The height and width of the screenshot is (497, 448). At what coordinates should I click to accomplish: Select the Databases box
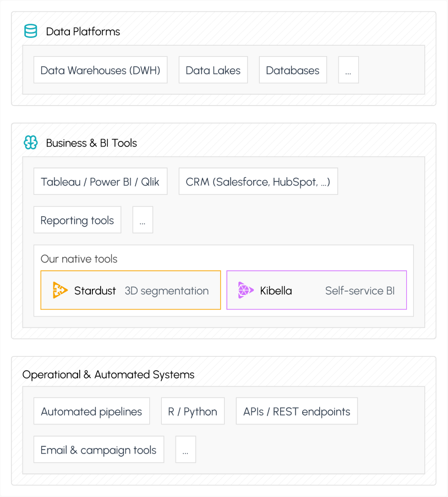[x=293, y=70]
